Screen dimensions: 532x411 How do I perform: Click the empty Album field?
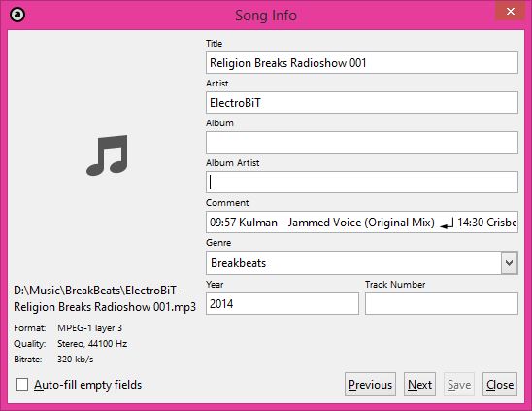point(362,142)
